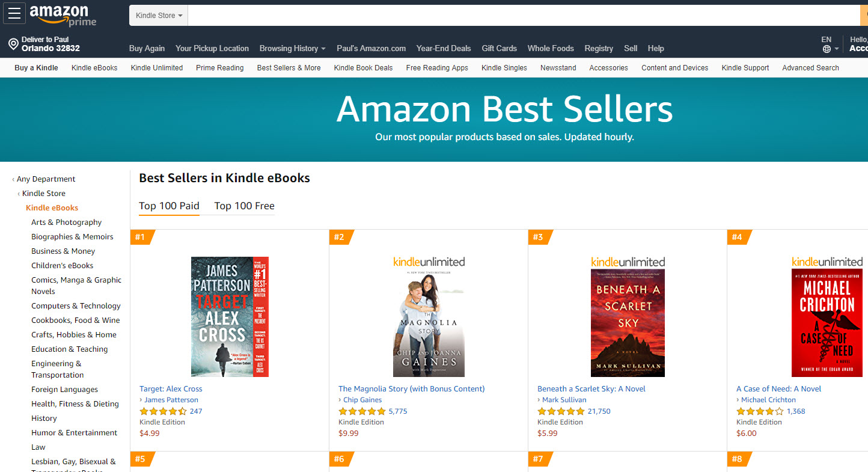Expand the Browsing History dropdown
This screenshot has height=472, width=868.
(x=292, y=48)
